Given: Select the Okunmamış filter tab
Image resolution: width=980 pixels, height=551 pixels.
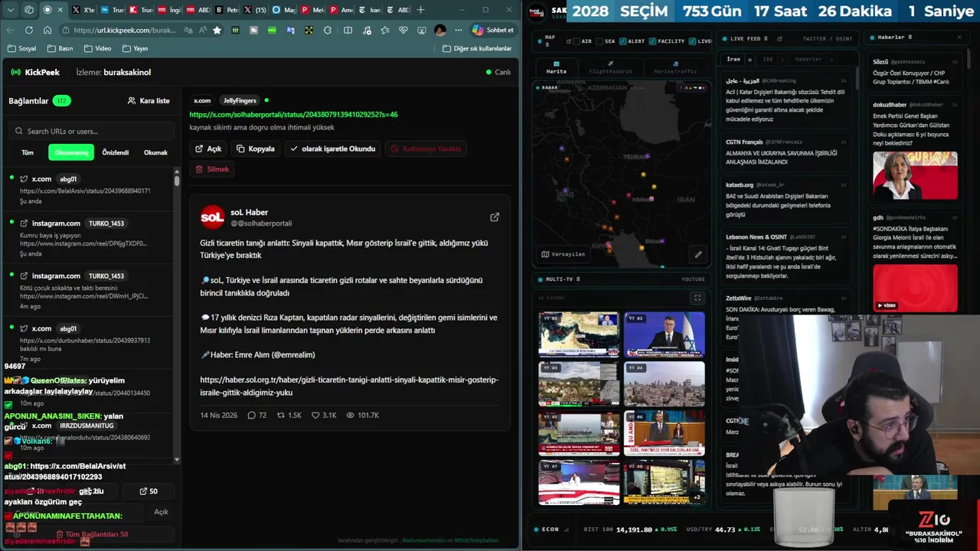Looking at the screenshot, I should [71, 152].
